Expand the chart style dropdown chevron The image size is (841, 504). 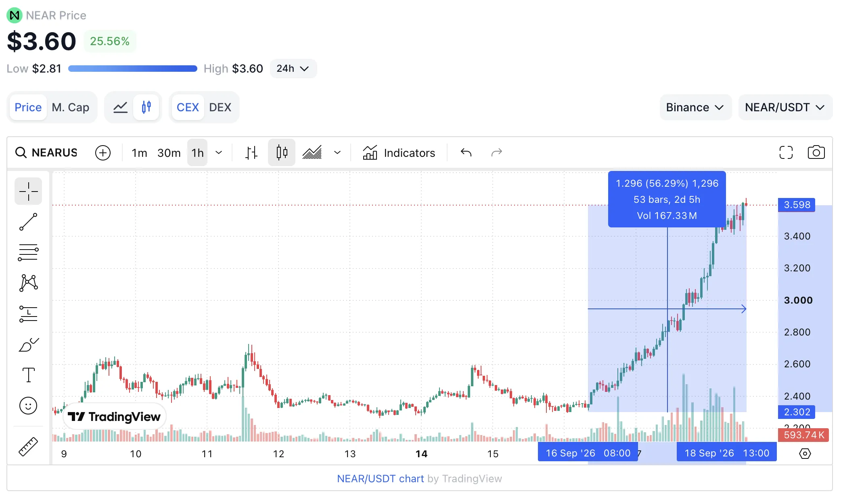(337, 153)
